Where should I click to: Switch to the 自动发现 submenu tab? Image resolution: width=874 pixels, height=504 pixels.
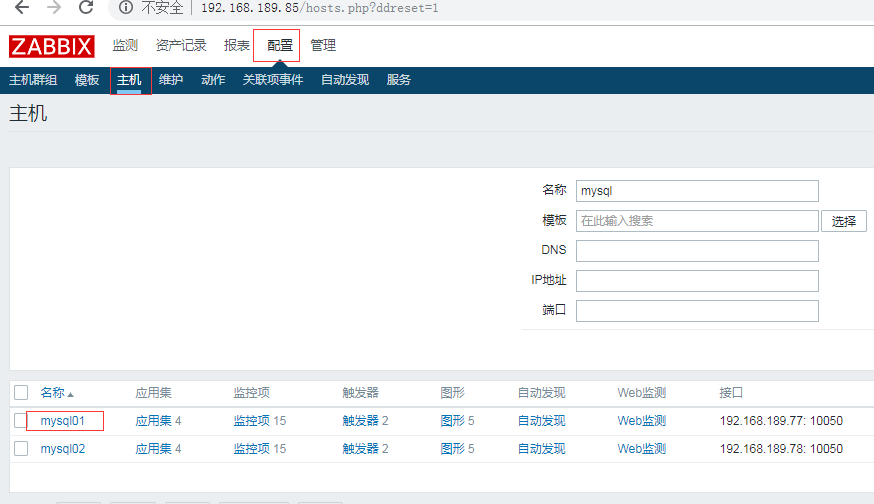pos(344,80)
